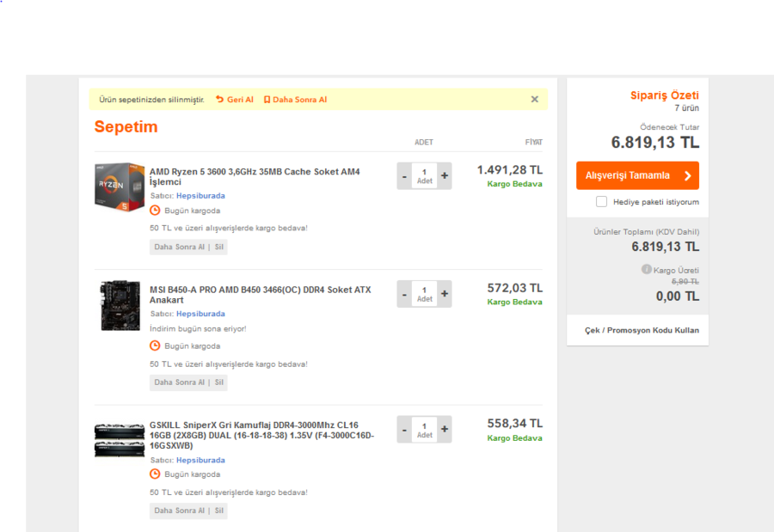Viewport: 774px width, 532px height.
Task: Click the 1.491,28 TL price
Action: pyautogui.click(x=509, y=170)
